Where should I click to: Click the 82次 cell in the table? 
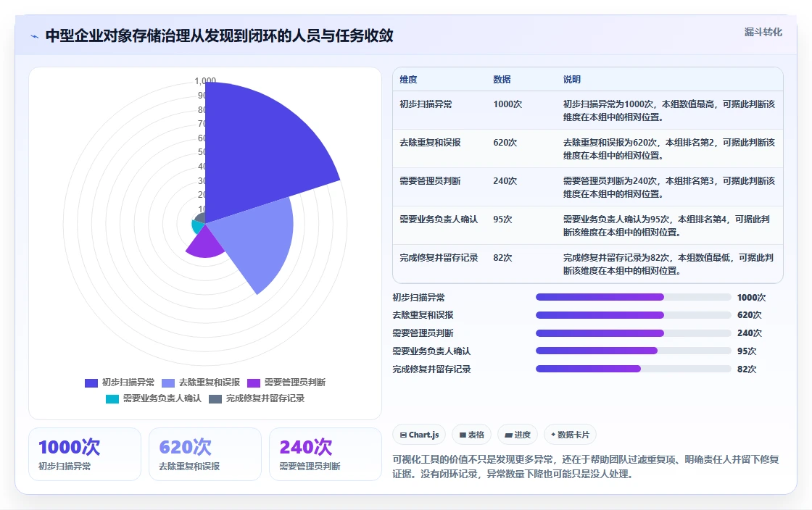coord(502,258)
